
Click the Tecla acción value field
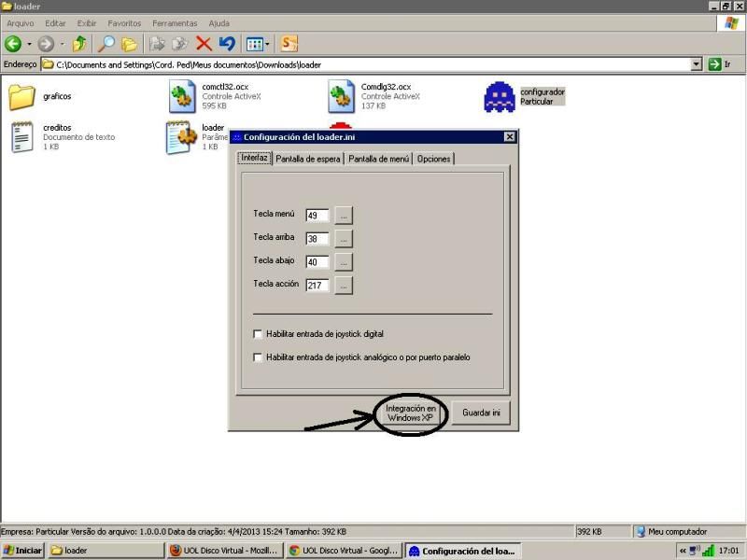[x=317, y=286]
